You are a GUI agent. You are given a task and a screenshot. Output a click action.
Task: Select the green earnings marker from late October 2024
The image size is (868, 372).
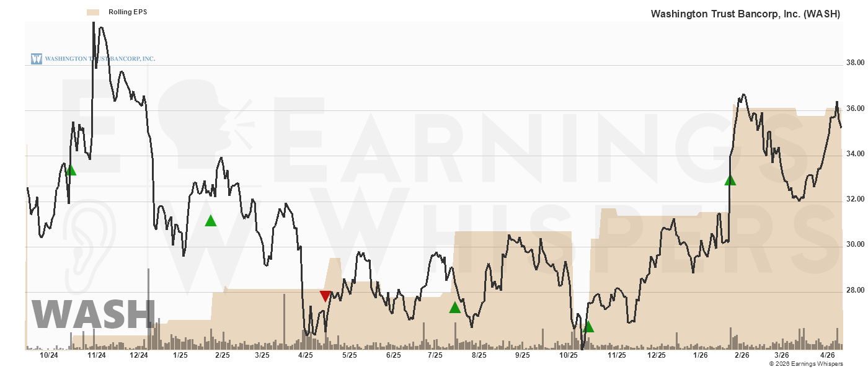pos(71,170)
